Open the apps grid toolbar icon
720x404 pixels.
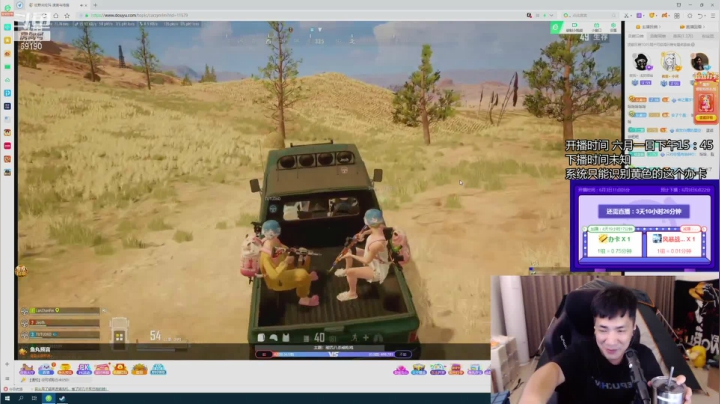pyautogui.click(x=677, y=15)
